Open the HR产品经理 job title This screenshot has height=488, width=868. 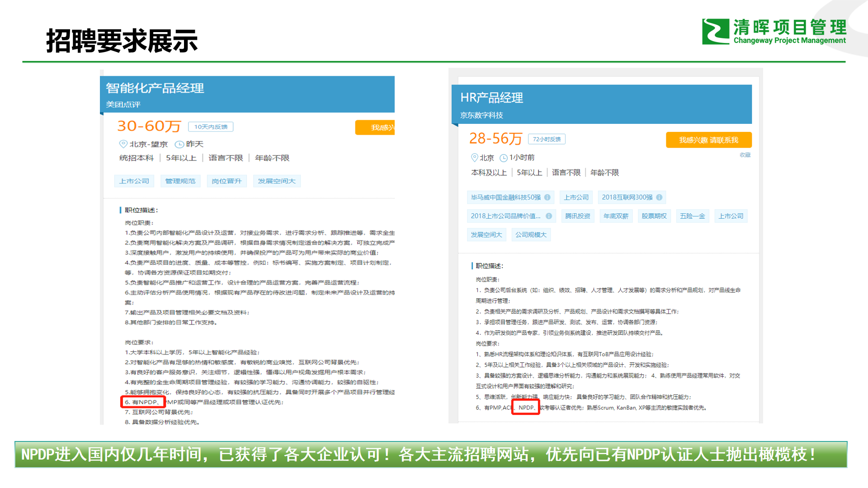coord(491,98)
